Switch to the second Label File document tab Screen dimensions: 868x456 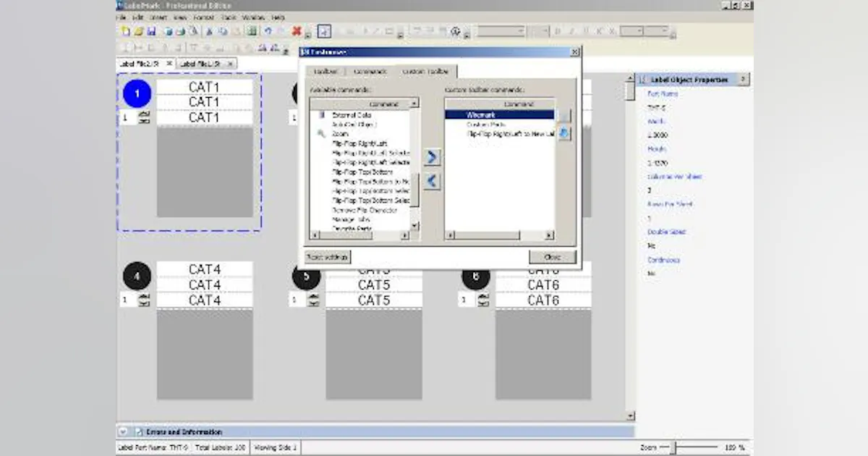pos(200,64)
